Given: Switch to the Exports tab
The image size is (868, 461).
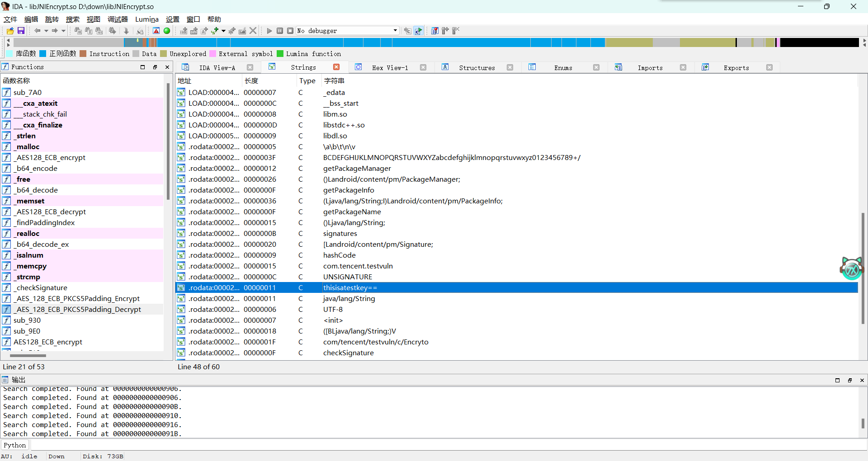Looking at the screenshot, I should (736, 68).
